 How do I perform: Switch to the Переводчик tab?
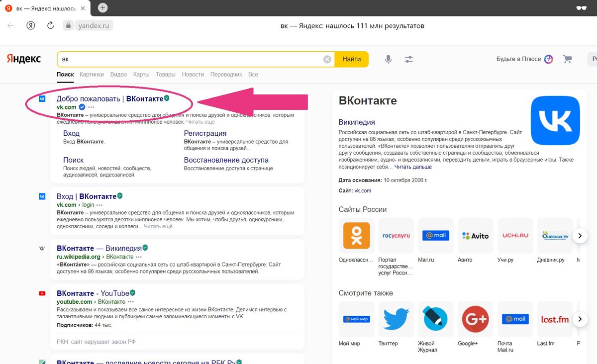[226, 75]
